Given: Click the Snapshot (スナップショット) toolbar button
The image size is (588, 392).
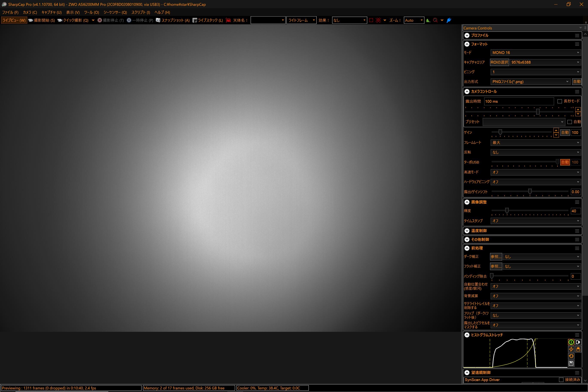Looking at the screenshot, I should [173, 20].
